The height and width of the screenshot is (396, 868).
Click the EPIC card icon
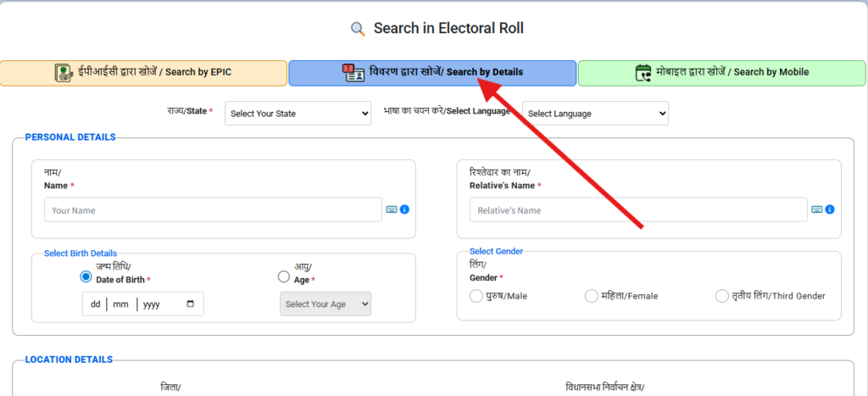tap(63, 72)
